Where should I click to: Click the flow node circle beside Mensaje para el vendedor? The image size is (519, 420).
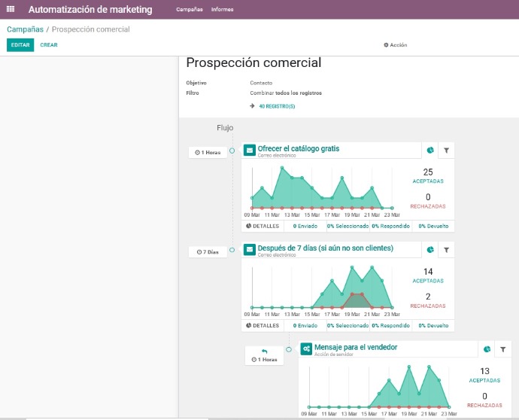pyautogui.click(x=289, y=349)
